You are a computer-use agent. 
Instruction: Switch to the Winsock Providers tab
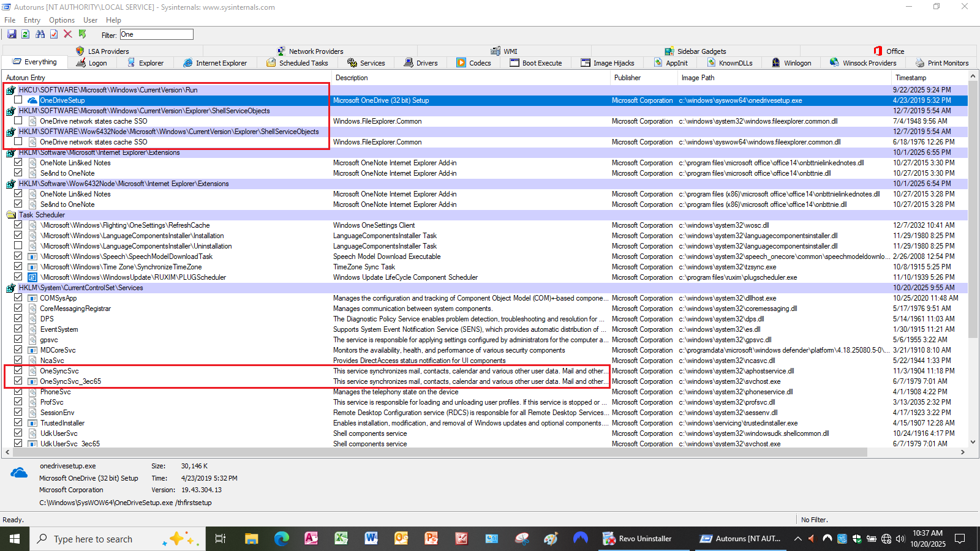(x=863, y=63)
